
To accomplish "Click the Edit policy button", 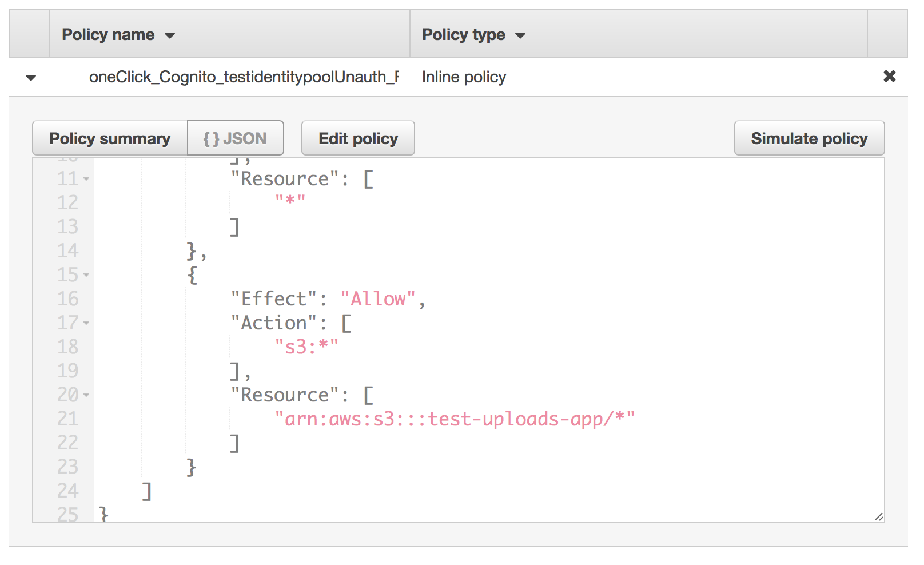I will [358, 138].
